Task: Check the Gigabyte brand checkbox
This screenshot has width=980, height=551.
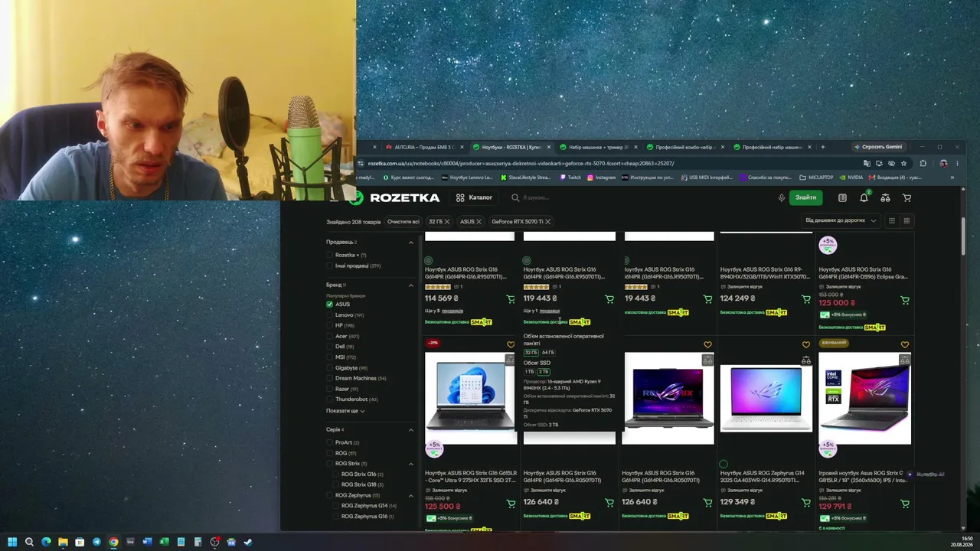Action: (x=330, y=368)
